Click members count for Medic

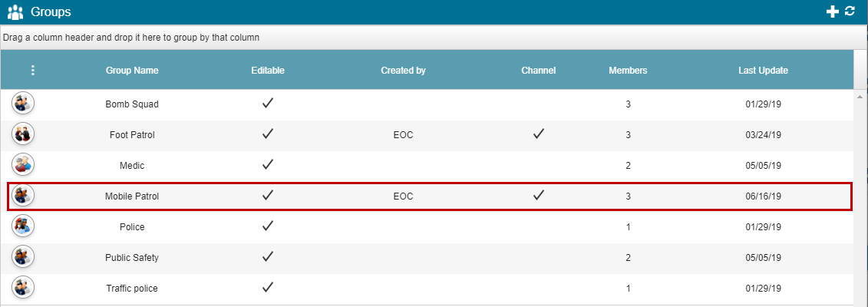point(629,165)
